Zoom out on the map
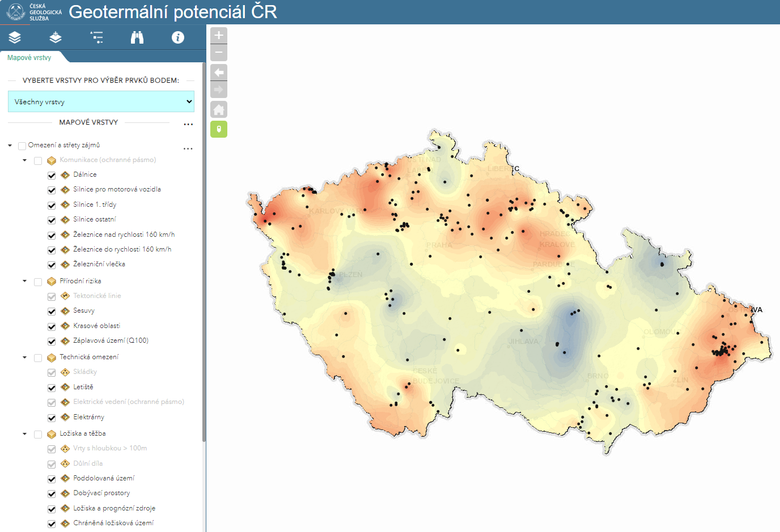Screen dimensions: 780x532 [x=219, y=53]
